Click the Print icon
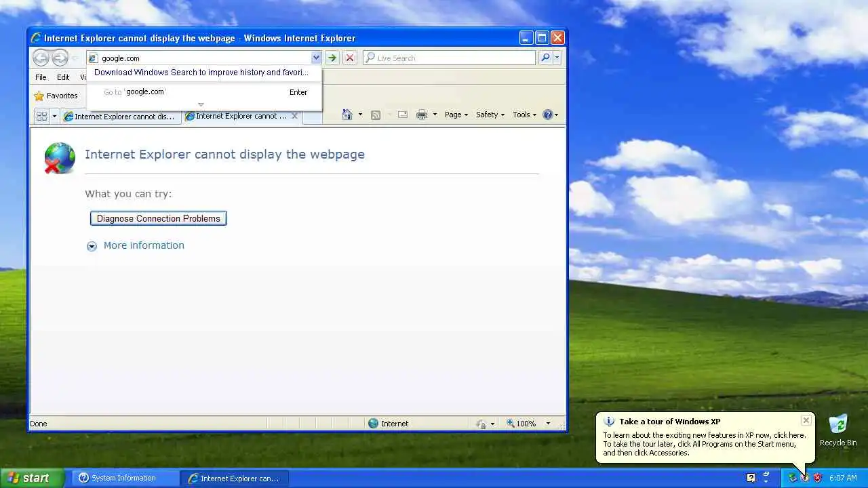This screenshot has height=488, width=868. click(x=422, y=115)
